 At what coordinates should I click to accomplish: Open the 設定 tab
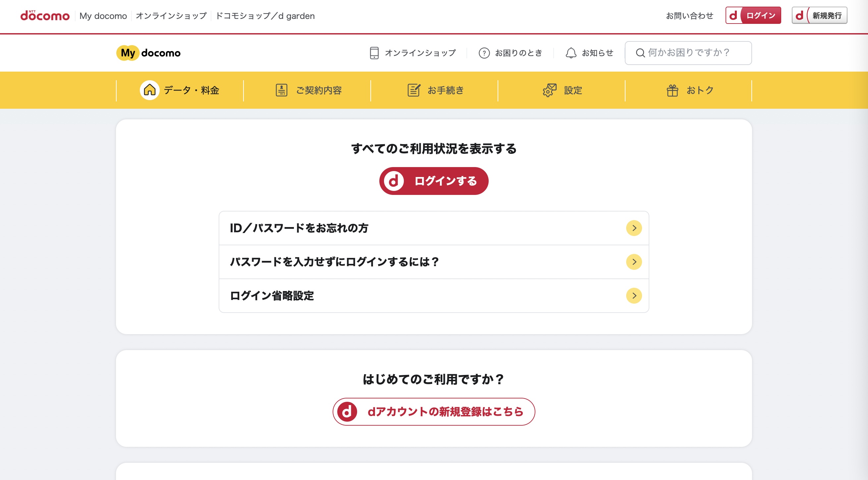561,90
